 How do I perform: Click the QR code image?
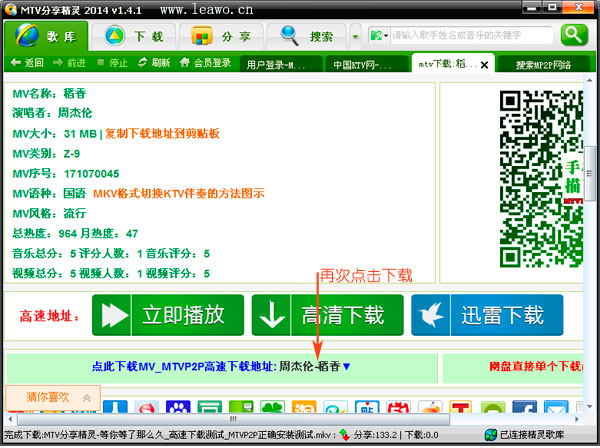tap(541, 179)
